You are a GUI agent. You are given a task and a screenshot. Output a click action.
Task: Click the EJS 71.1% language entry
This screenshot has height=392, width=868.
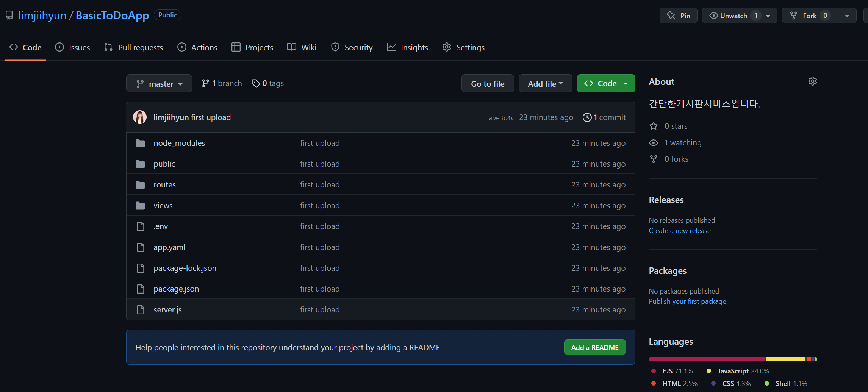pyautogui.click(x=672, y=371)
